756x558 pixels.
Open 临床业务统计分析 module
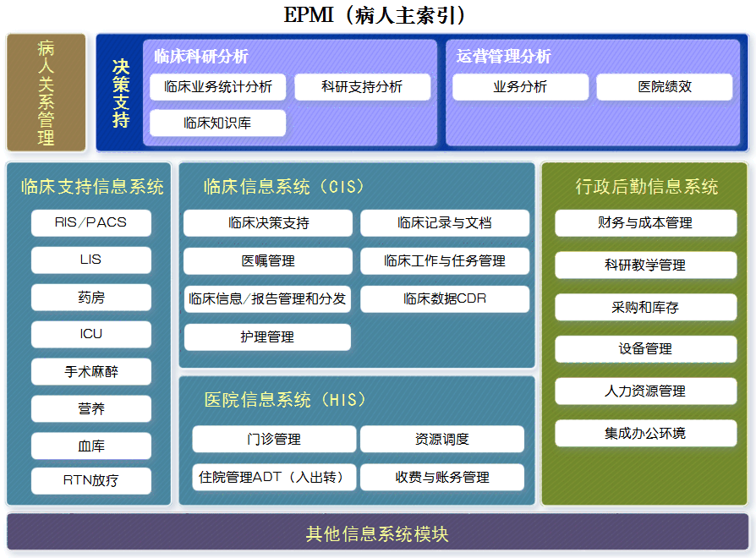point(218,87)
